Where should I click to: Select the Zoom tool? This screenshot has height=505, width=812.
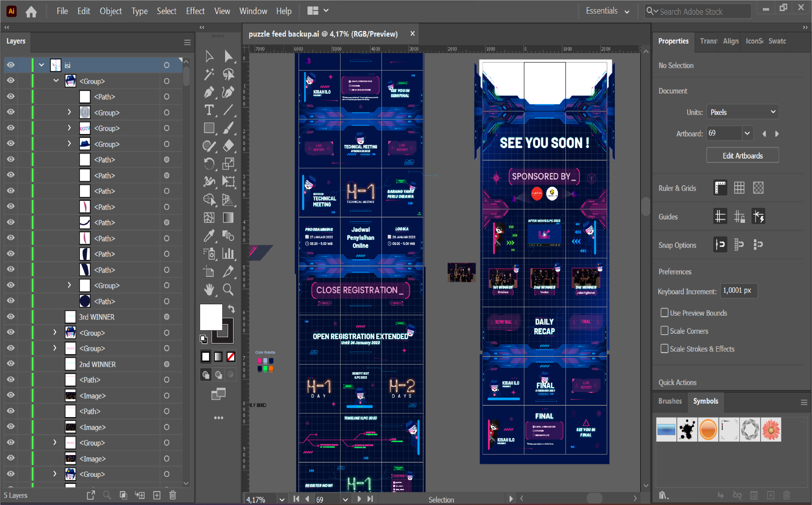pyautogui.click(x=228, y=290)
